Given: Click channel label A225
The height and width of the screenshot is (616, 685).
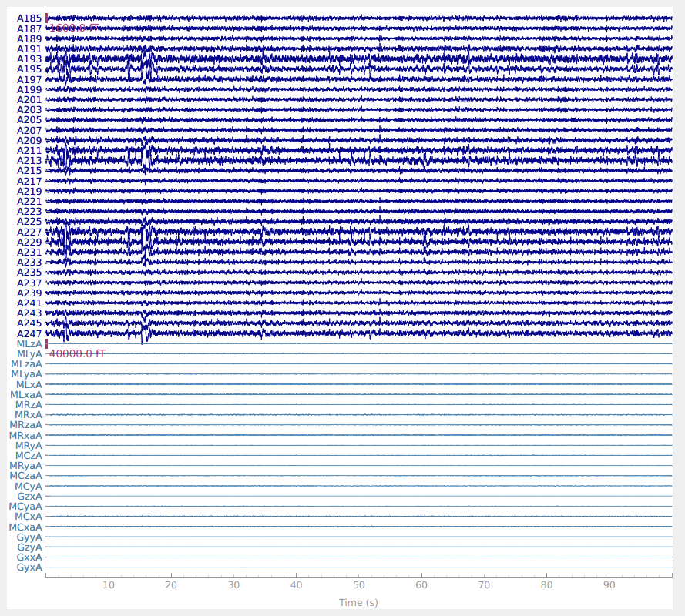Looking at the screenshot, I should tap(29, 221).
